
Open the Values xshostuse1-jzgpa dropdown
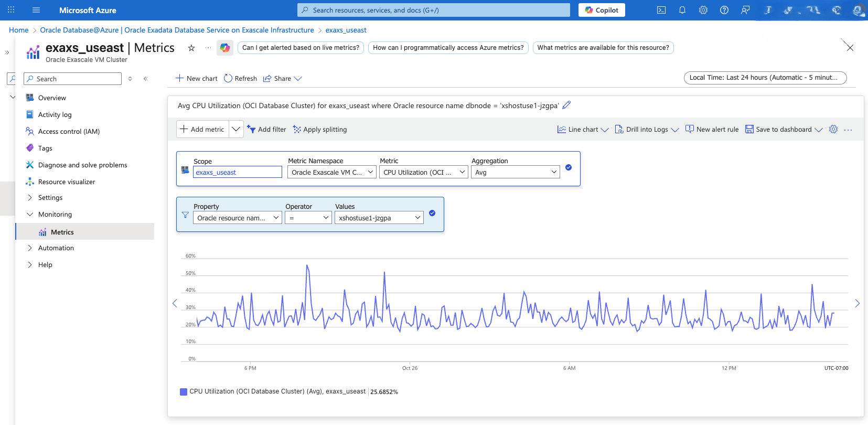tap(379, 218)
